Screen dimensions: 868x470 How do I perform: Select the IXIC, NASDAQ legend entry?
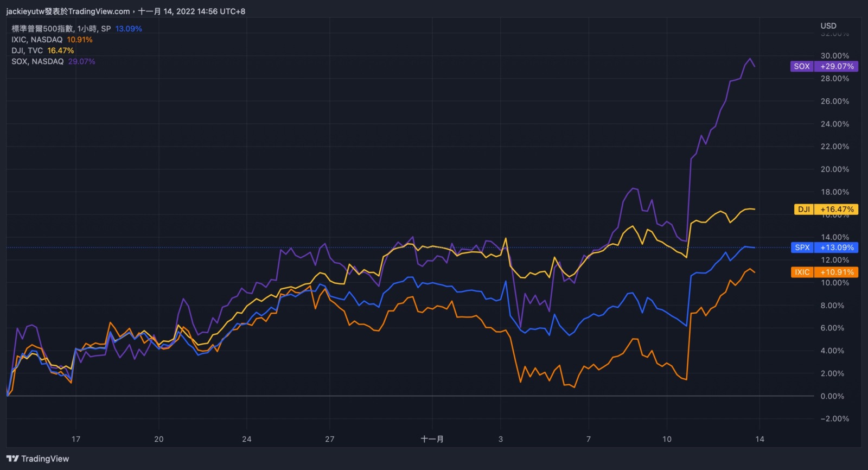pyautogui.click(x=37, y=40)
